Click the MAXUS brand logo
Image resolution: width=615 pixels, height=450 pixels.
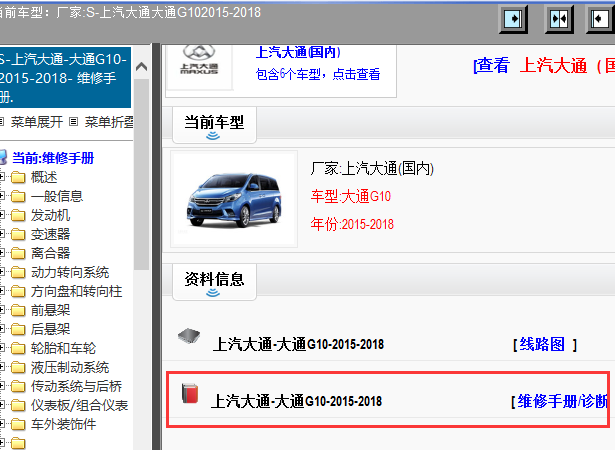[199, 60]
